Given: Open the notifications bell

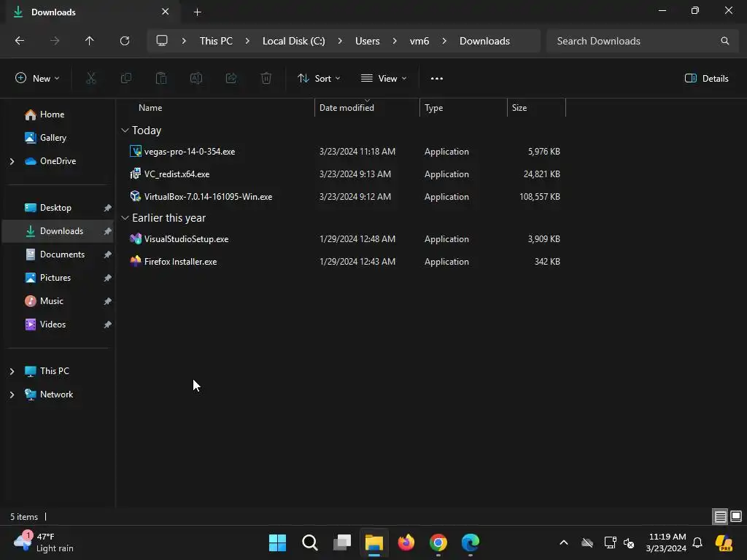Looking at the screenshot, I should point(697,542).
